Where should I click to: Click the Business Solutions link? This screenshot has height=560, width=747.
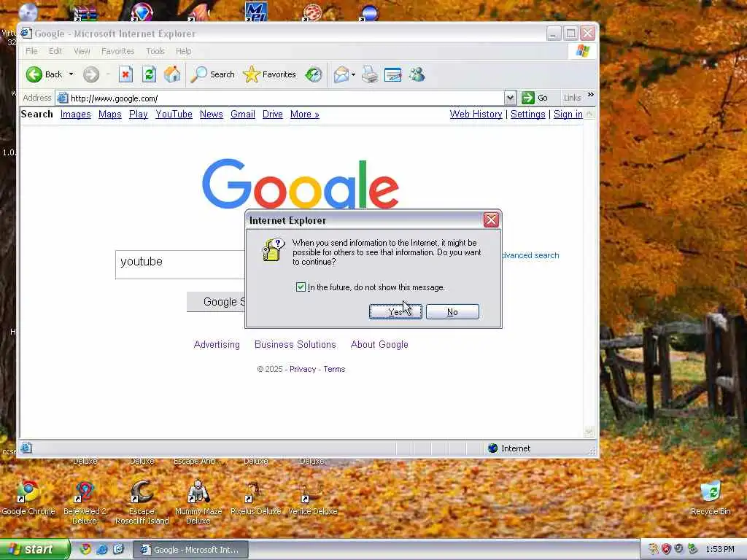point(295,344)
